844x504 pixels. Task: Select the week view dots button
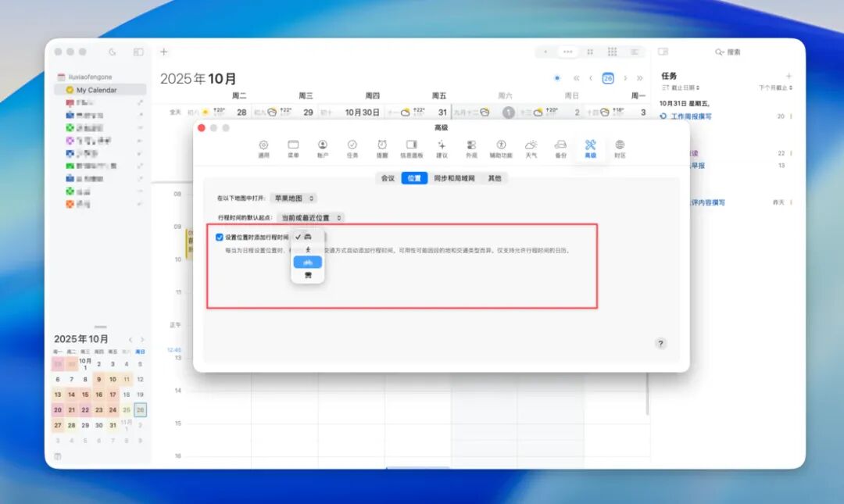click(x=567, y=52)
